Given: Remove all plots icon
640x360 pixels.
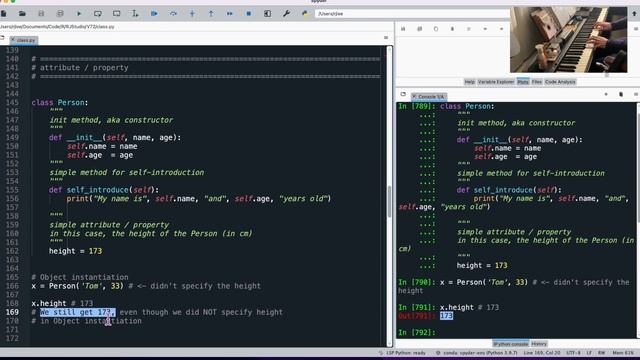Looking at the screenshot, I should click(x=469, y=29).
